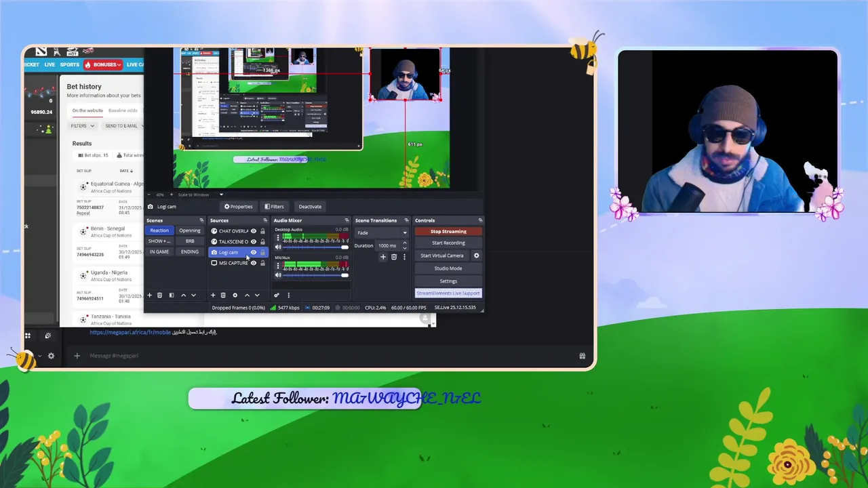The width and height of the screenshot is (868, 488).
Task: Open transition properties three-dot menu
Action: tap(404, 257)
